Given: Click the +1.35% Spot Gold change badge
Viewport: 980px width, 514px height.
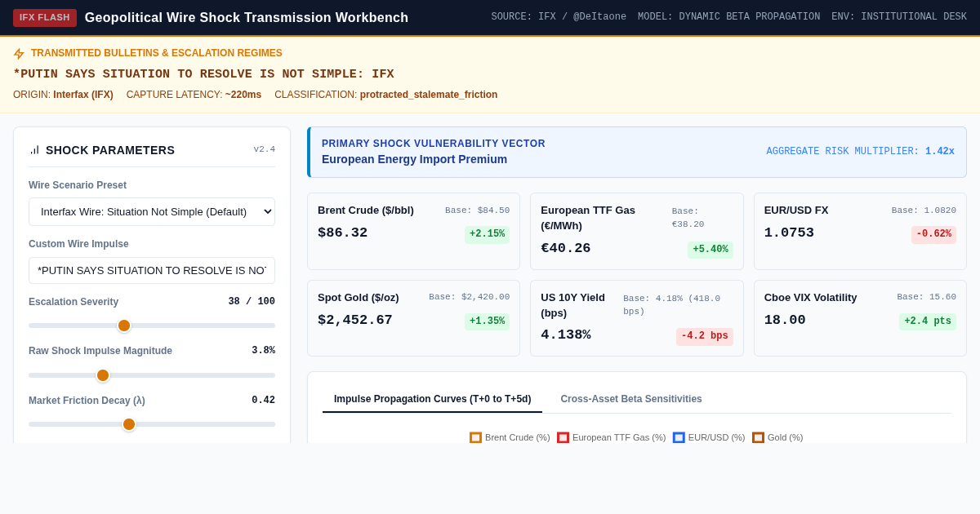Looking at the screenshot, I should [487, 321].
